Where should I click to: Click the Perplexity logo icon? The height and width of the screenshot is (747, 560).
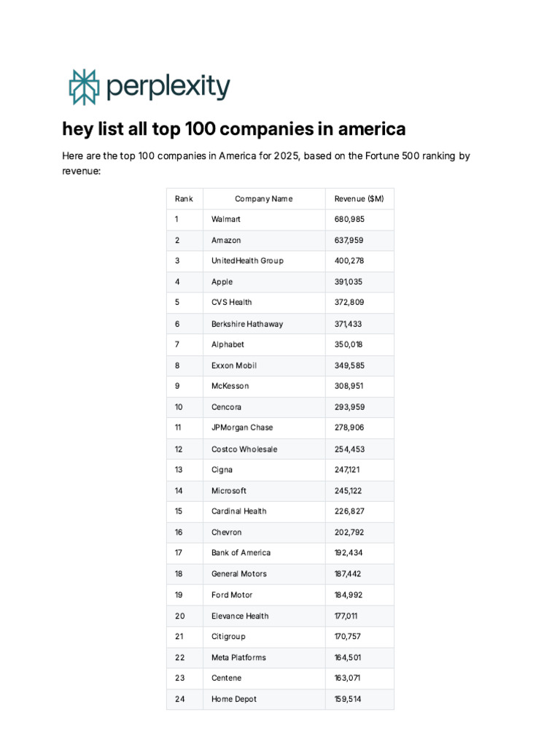point(82,88)
